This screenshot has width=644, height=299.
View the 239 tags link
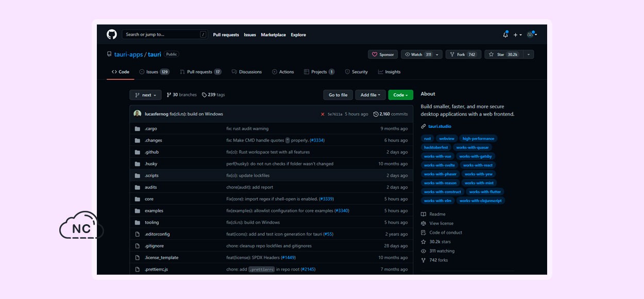pyautogui.click(x=213, y=95)
